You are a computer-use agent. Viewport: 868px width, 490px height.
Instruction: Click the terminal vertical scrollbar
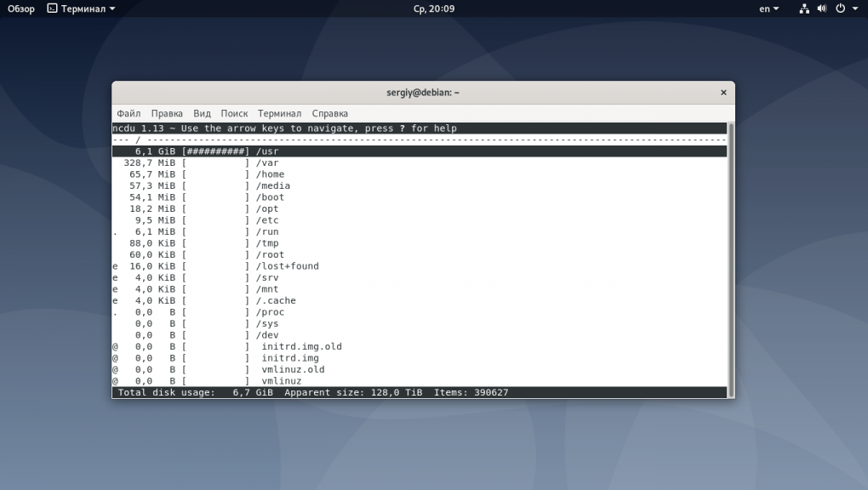(x=730, y=255)
